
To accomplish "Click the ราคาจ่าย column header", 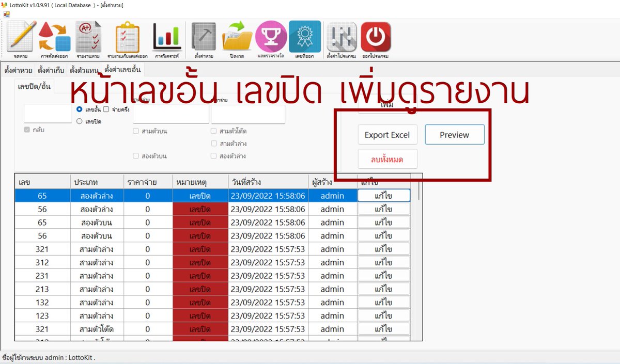I will point(148,182).
